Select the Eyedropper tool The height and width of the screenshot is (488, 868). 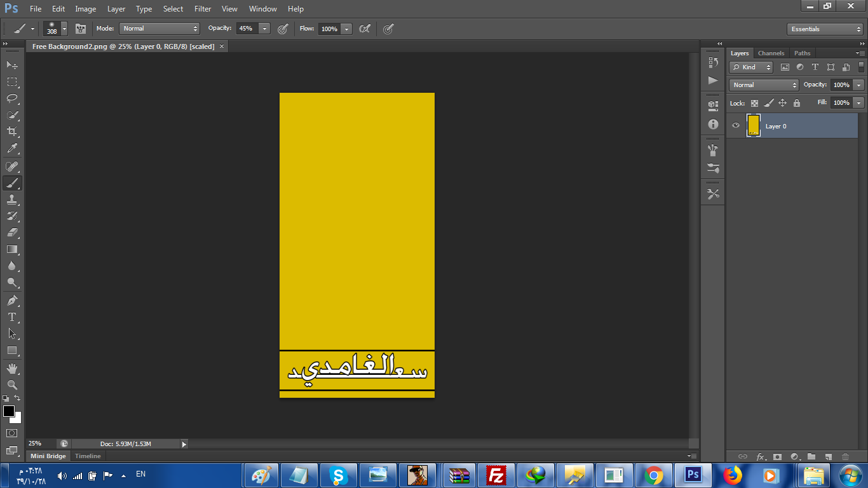click(12, 149)
